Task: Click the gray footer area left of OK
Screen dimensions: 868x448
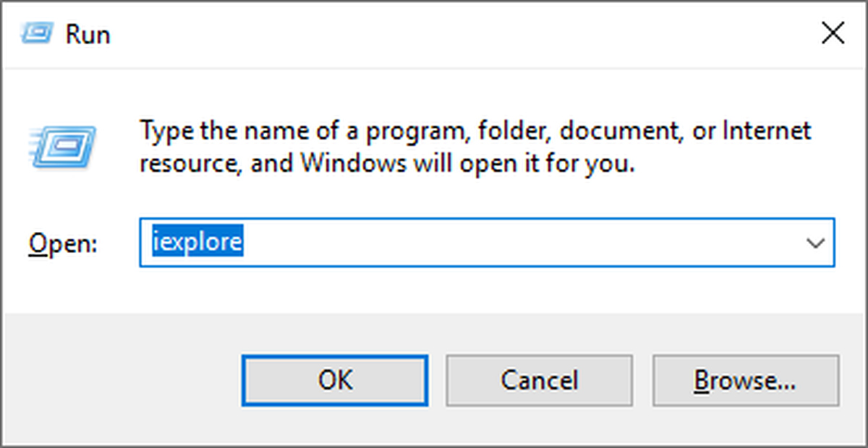Action: point(122,379)
